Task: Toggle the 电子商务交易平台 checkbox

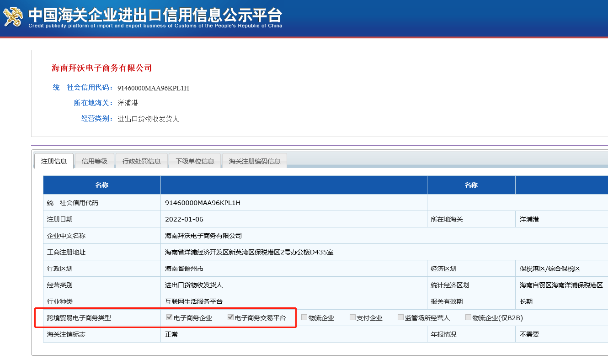Action: [230, 317]
